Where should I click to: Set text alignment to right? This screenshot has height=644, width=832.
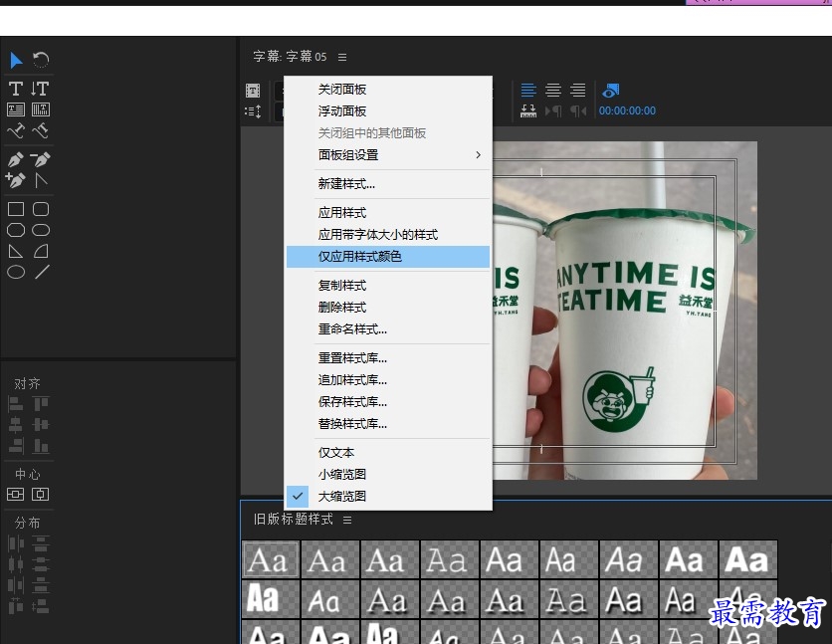(x=578, y=91)
